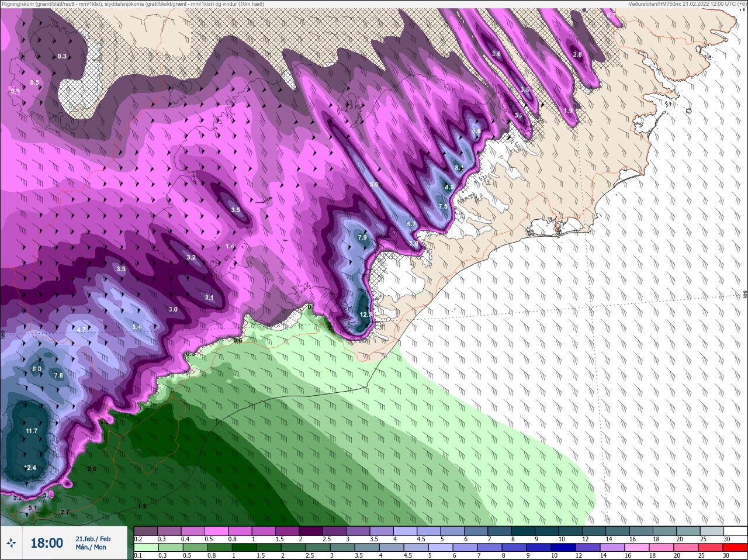This screenshot has height=560, width=748.
Task: Click the 11.7 precipitation value on the map
Action: pyautogui.click(x=32, y=431)
